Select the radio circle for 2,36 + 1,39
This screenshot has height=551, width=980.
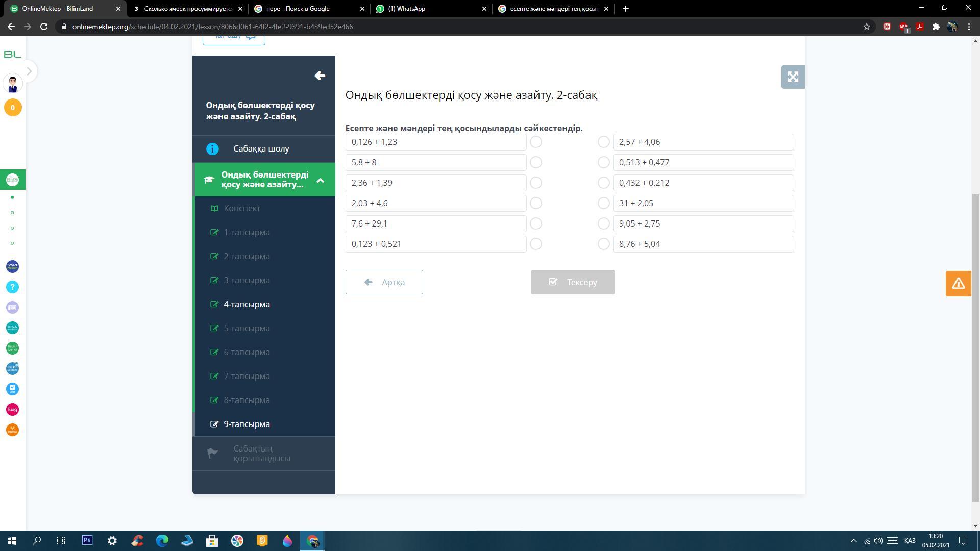(x=536, y=183)
